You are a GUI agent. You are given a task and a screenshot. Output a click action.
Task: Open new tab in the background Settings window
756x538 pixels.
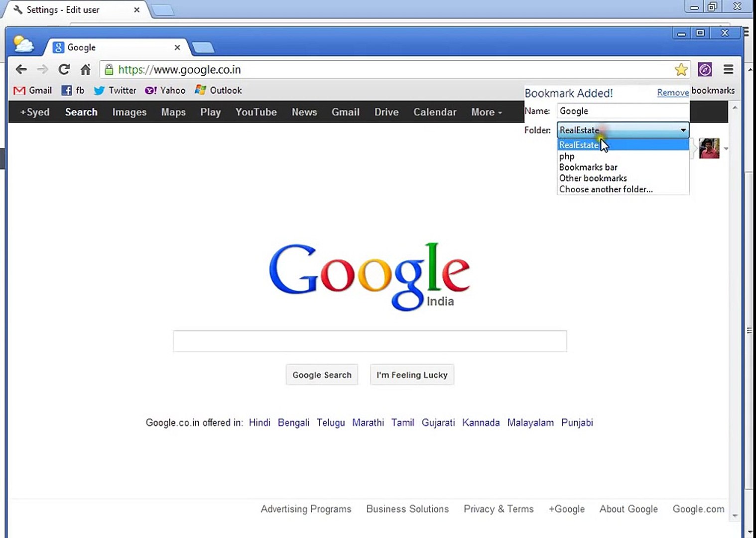click(x=162, y=10)
